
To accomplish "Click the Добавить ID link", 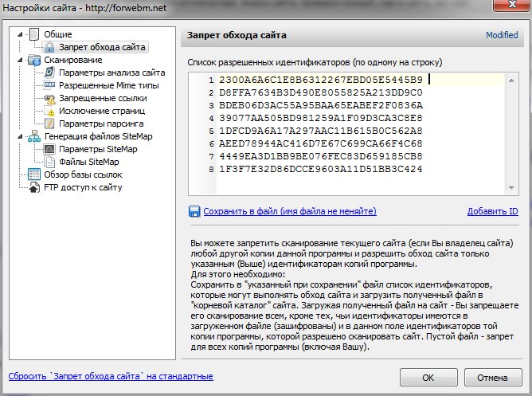I will 492,212.
